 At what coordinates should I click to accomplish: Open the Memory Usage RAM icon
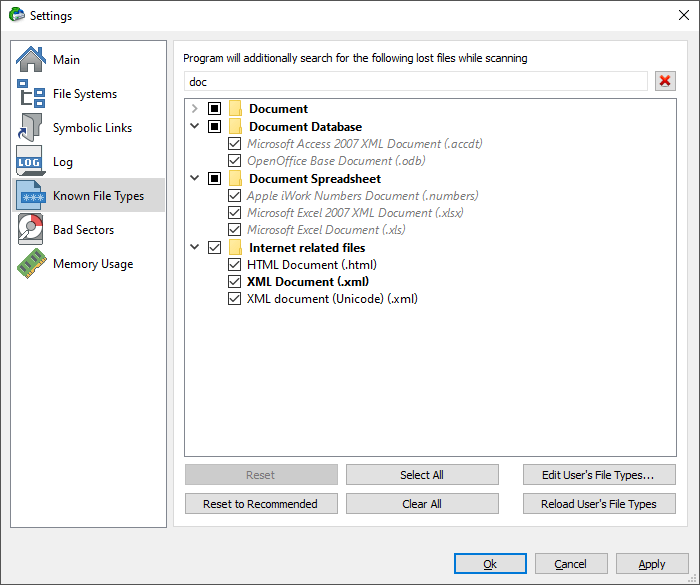tap(31, 263)
